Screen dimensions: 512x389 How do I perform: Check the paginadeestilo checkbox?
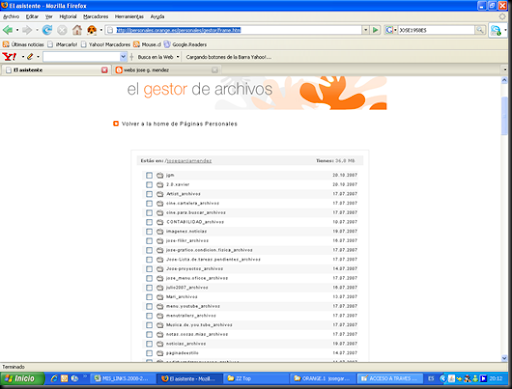149,353
